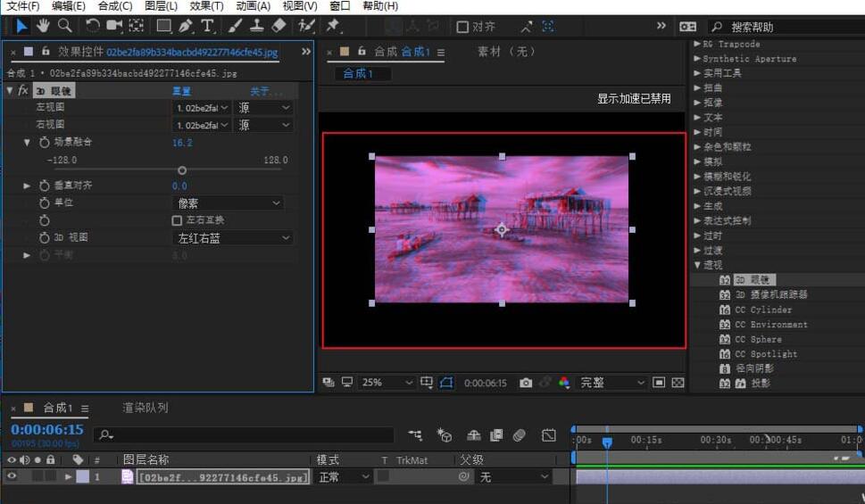Viewport: 865px width, 504px height.
Task: Switch to the 渲染队列 tab
Action: pyautogui.click(x=146, y=408)
